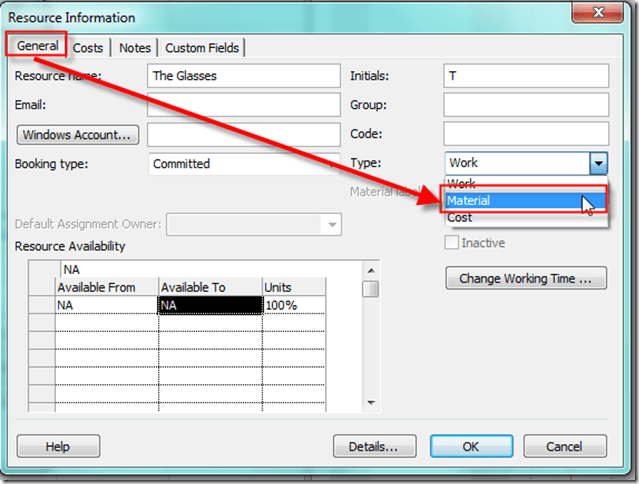The width and height of the screenshot is (639, 484).
Task: Select Material from the Type list
Action: (x=512, y=201)
